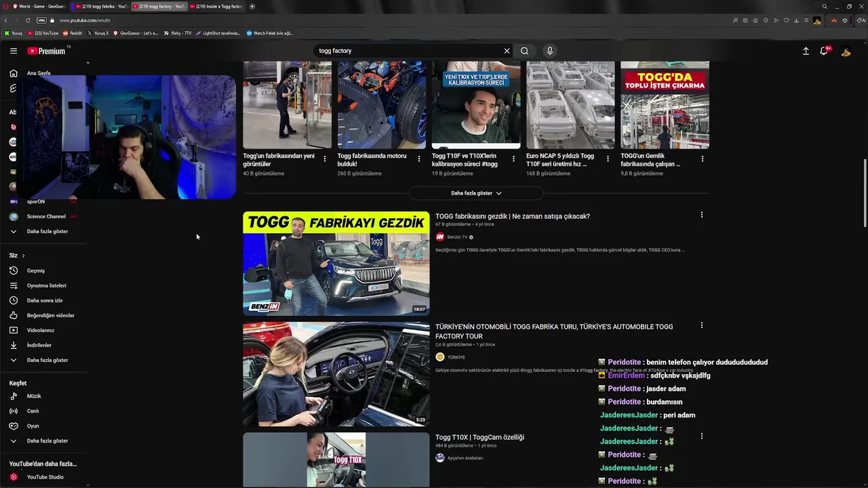868x488 pixels.
Task: Open options for Euro NCAP 5 yıldızlı short
Action: click(608, 159)
